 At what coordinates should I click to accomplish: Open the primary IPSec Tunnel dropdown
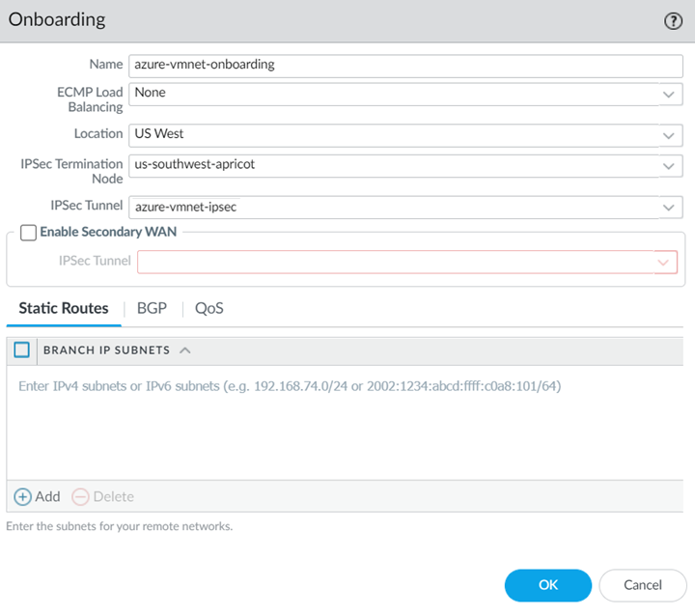(670, 207)
